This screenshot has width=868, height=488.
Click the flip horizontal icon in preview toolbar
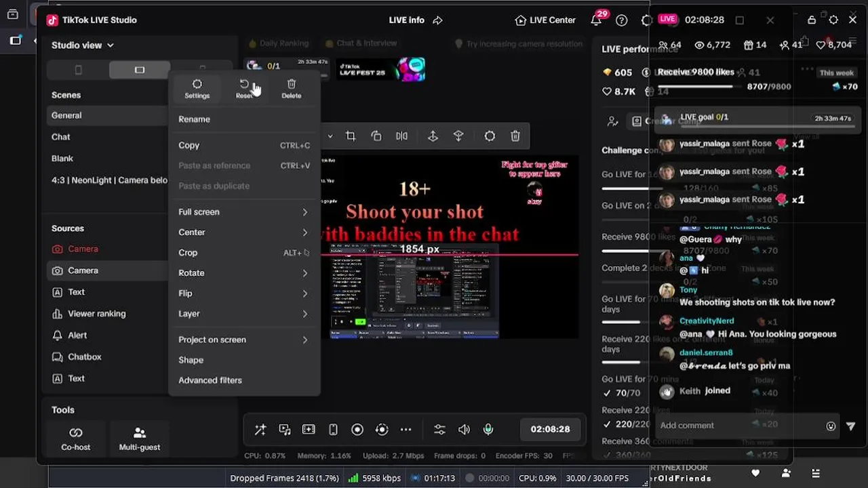[401, 136]
